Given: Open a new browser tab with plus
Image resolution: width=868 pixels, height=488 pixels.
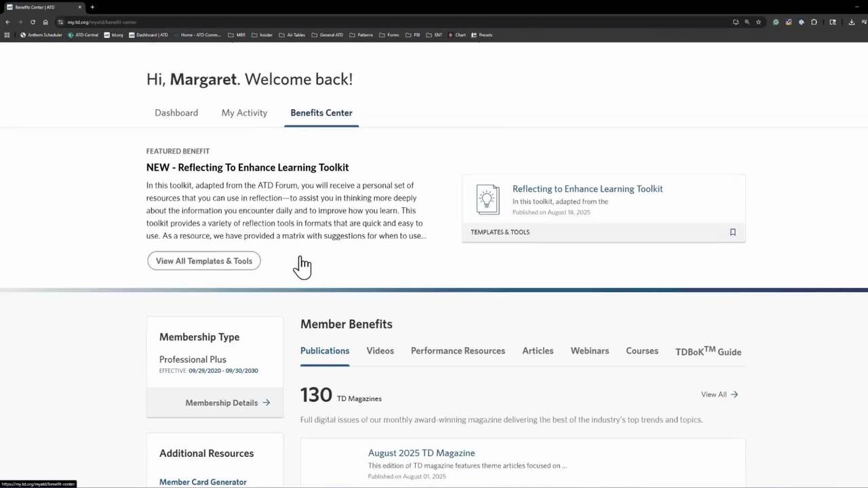Looking at the screenshot, I should pyautogui.click(x=92, y=7).
